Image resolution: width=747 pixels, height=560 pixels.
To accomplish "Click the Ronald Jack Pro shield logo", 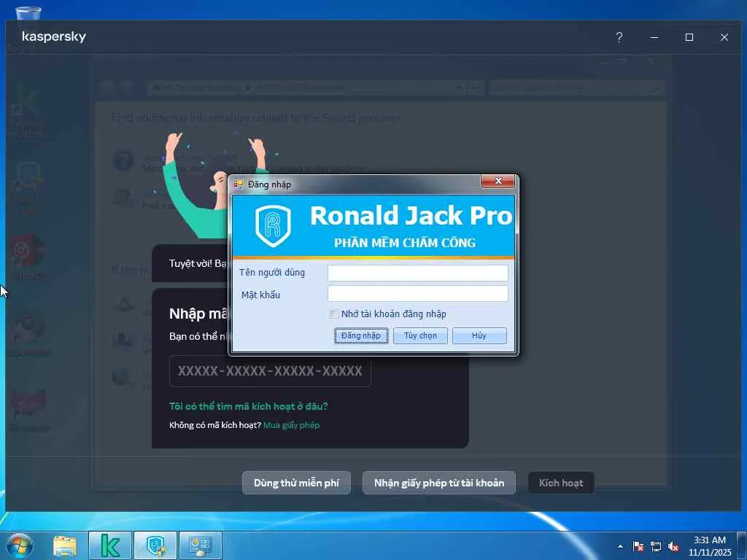I will [x=273, y=225].
